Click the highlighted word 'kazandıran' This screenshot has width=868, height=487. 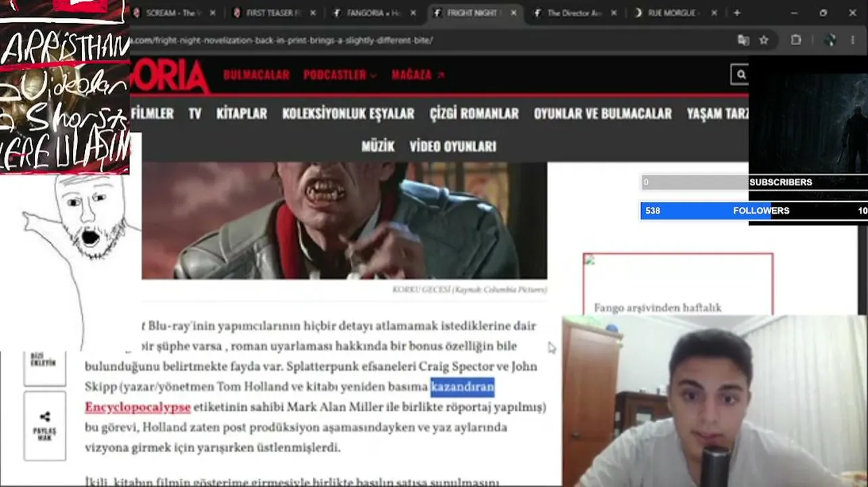coord(462,387)
